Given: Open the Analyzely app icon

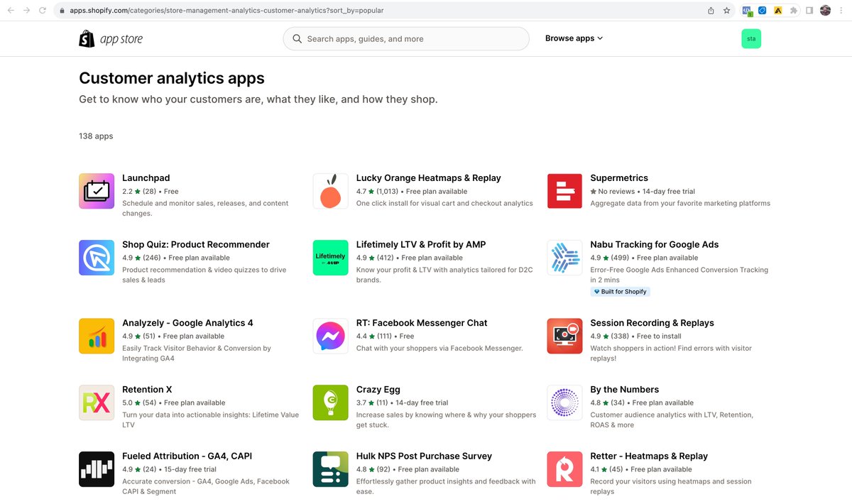Looking at the screenshot, I should [x=97, y=336].
